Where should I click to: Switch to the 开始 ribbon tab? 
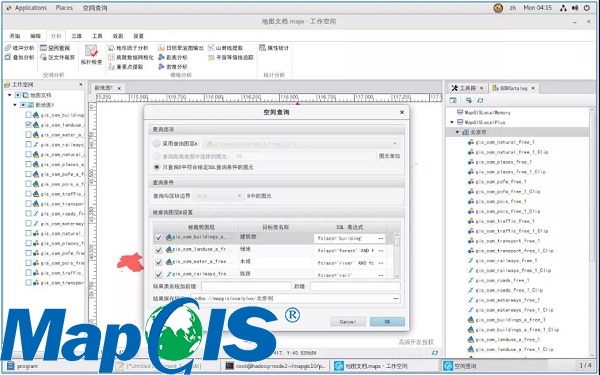pyautogui.click(x=15, y=36)
